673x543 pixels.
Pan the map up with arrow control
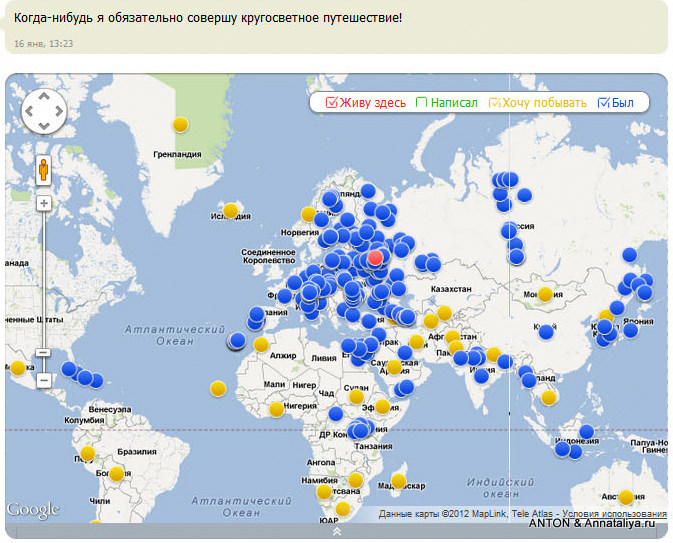coord(44,97)
